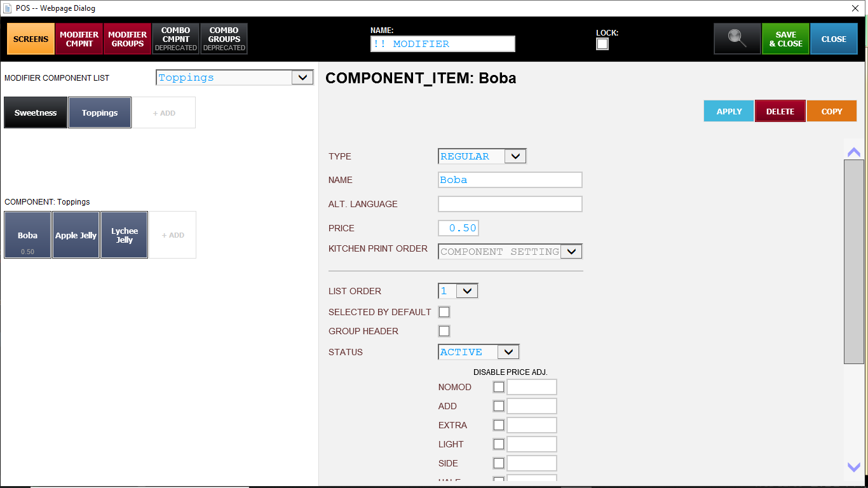Screen dimensions: 868x488
Task: Click the PRICE input field
Action: 458,228
